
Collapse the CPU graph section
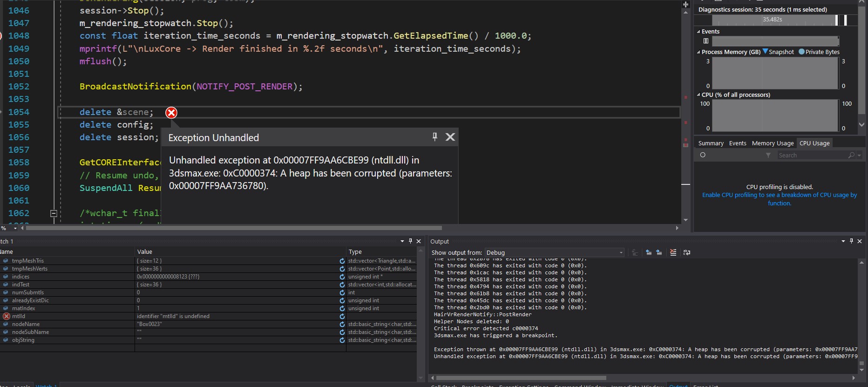click(698, 95)
